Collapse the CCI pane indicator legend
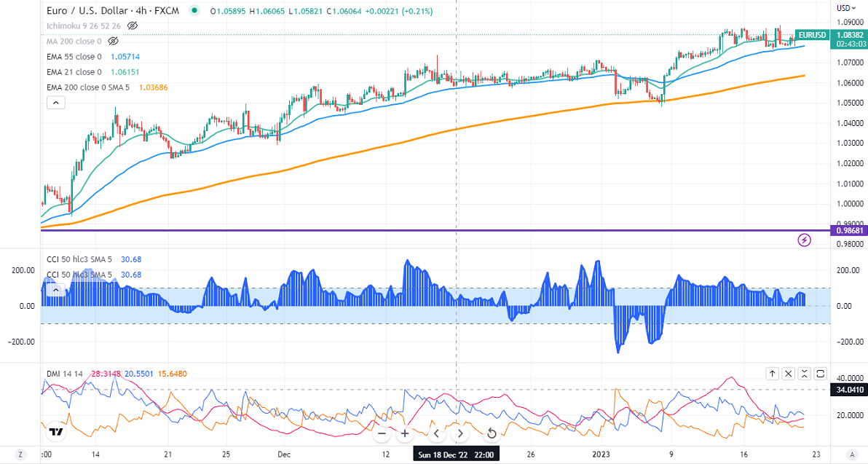The width and height of the screenshot is (868, 464). 55,290
